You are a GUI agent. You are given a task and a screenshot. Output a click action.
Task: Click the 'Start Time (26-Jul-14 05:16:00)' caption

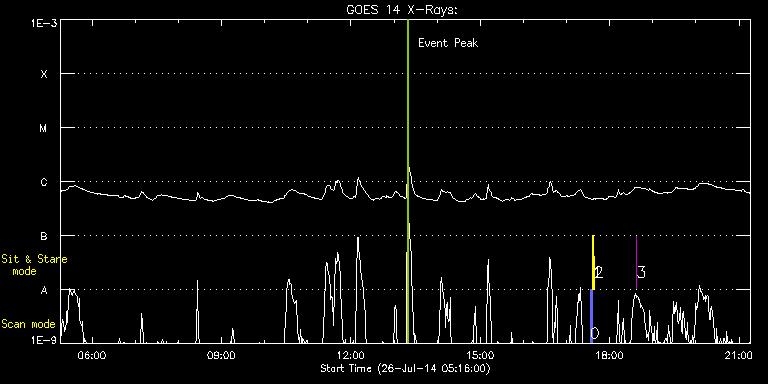[405, 368]
